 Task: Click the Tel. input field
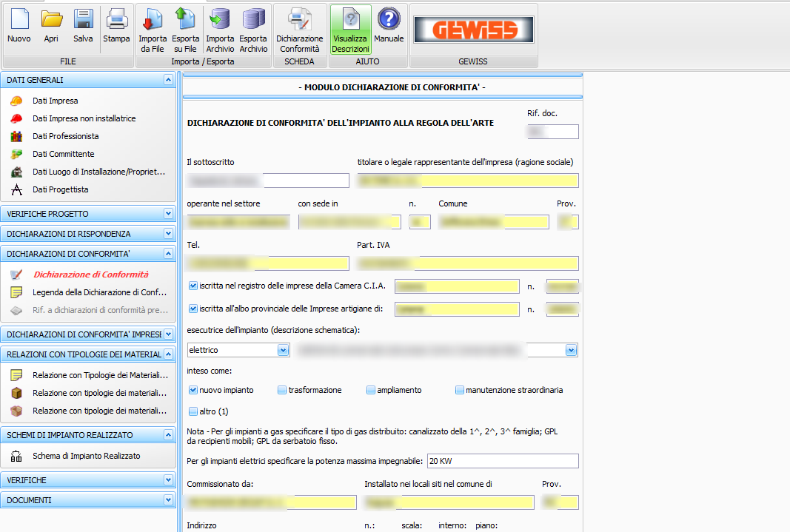pos(268,263)
